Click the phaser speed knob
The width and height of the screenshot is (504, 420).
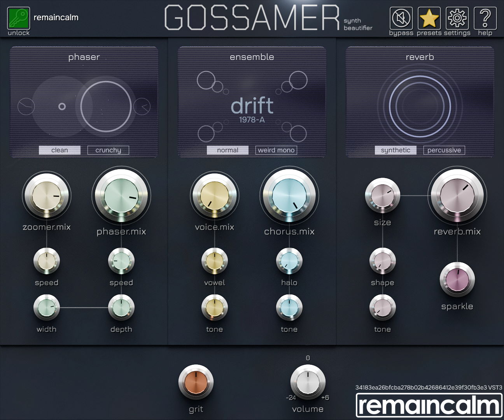(x=121, y=261)
